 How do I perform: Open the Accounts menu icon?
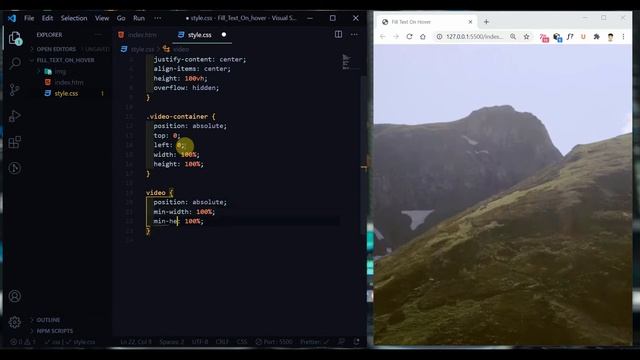(x=15, y=296)
